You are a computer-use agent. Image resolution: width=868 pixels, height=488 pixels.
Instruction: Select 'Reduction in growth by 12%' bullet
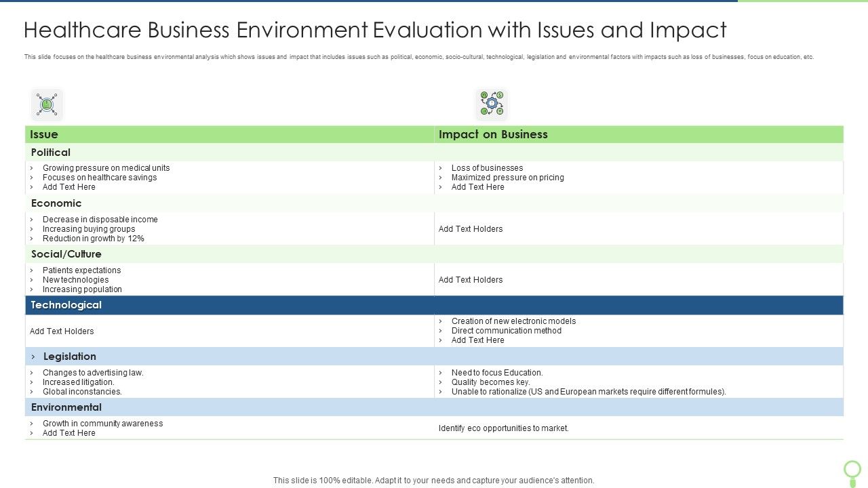coord(94,239)
